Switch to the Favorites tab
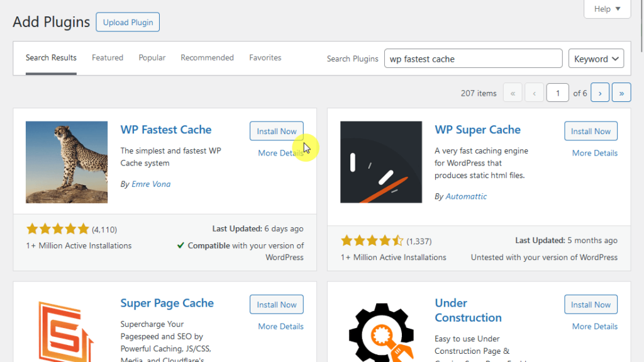644x362 pixels. pos(265,57)
